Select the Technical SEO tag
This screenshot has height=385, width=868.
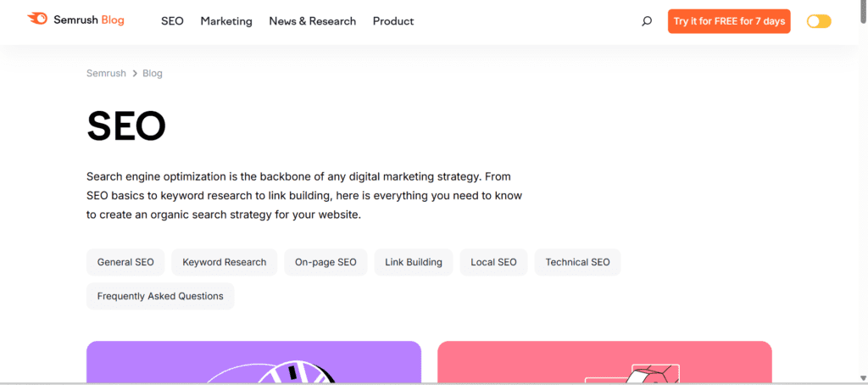coord(577,262)
